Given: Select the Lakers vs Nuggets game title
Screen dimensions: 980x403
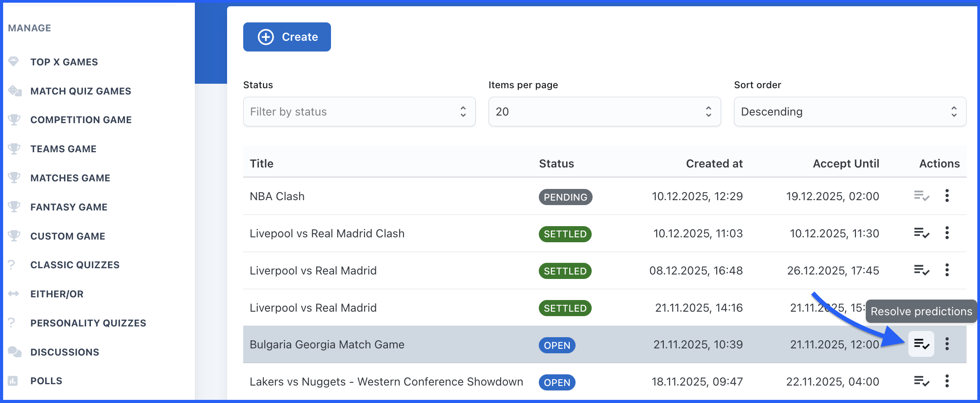Looking at the screenshot, I should (x=386, y=382).
